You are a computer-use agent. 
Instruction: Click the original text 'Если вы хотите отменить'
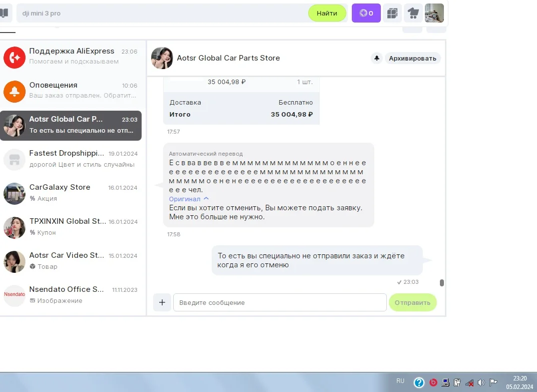point(266,212)
